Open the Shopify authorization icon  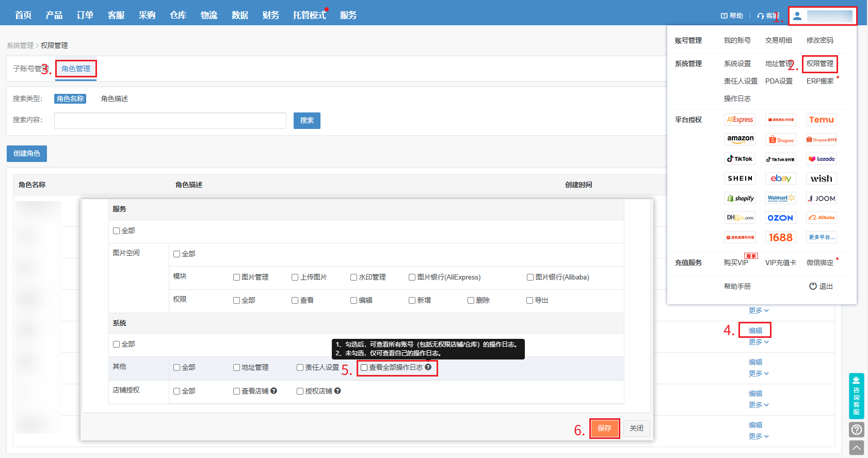pos(740,199)
